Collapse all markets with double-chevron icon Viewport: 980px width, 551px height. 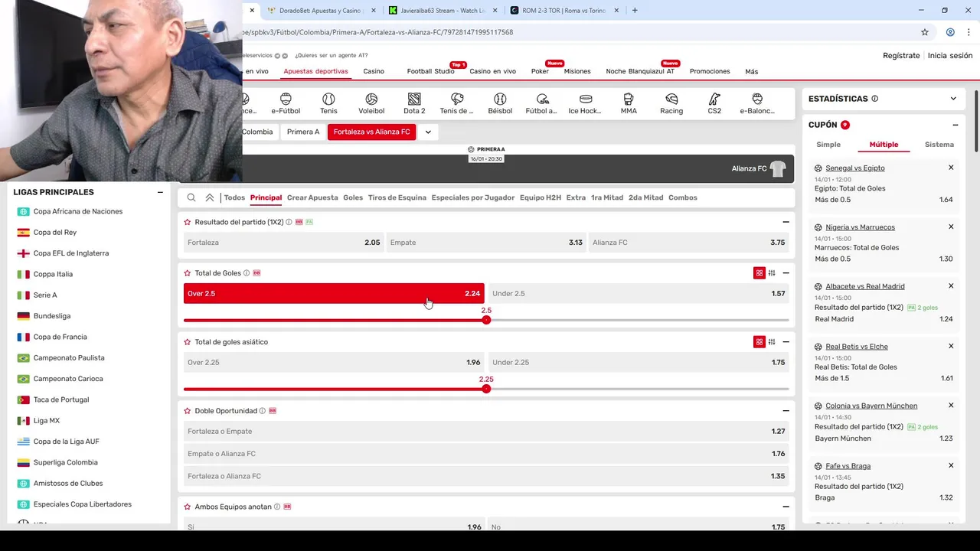pyautogui.click(x=210, y=197)
